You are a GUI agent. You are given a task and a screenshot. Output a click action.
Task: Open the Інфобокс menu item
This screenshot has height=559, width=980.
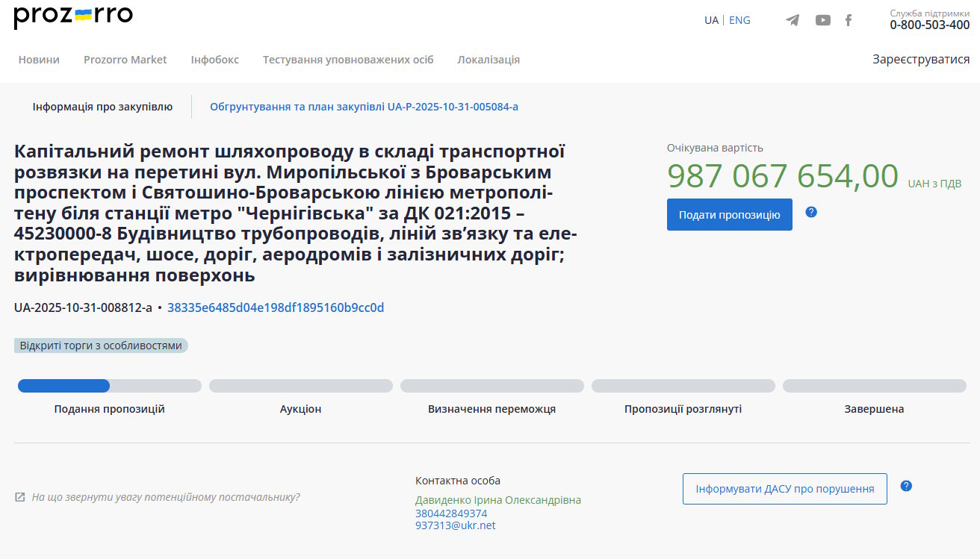pyautogui.click(x=214, y=60)
